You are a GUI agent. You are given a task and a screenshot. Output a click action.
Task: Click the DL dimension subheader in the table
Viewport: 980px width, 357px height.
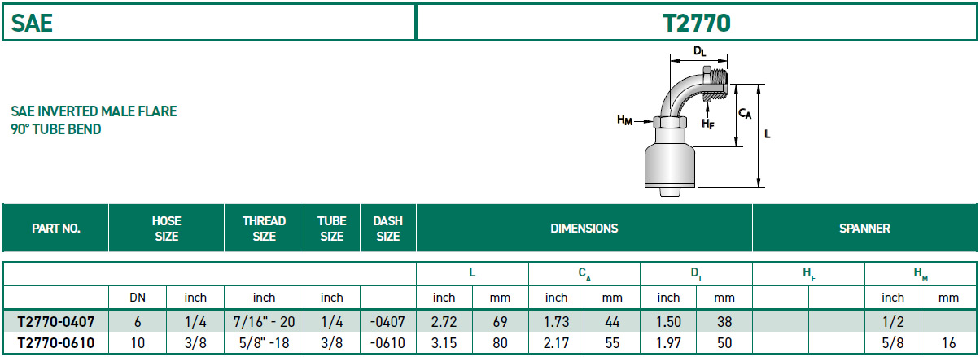(697, 275)
